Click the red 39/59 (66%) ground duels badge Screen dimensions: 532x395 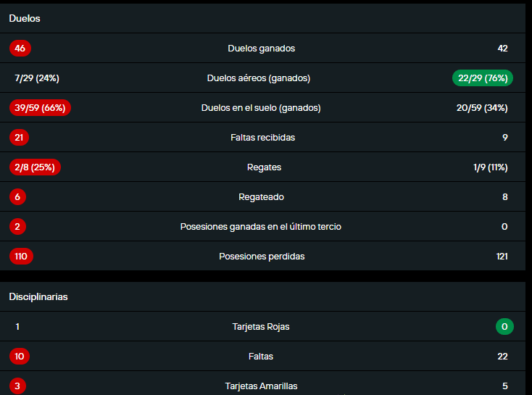(40, 108)
